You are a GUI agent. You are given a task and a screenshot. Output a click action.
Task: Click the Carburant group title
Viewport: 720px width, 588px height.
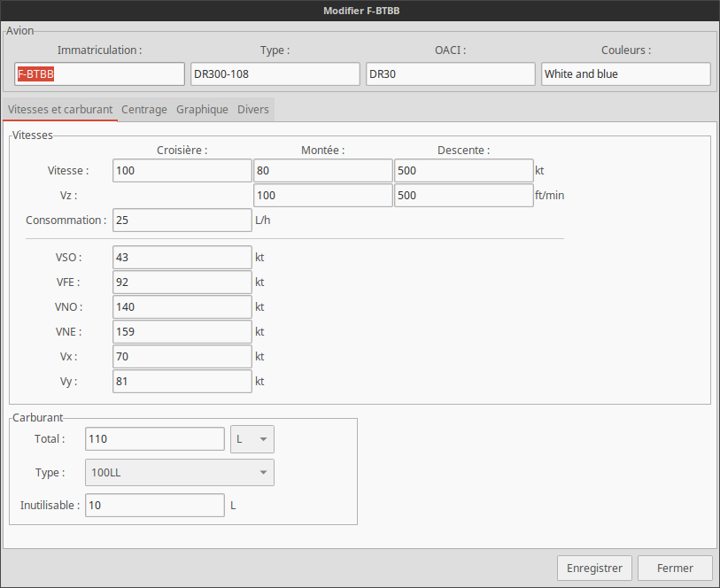coord(38,418)
